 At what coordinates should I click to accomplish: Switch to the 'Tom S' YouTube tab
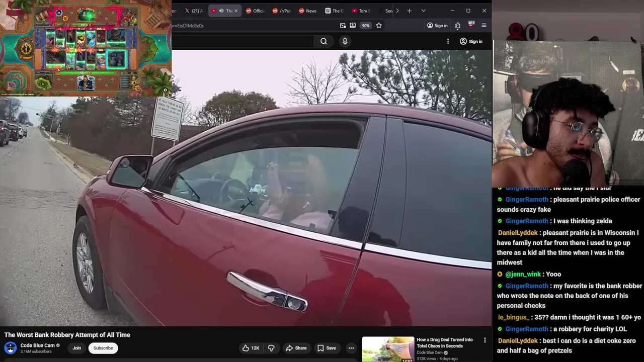361,11
